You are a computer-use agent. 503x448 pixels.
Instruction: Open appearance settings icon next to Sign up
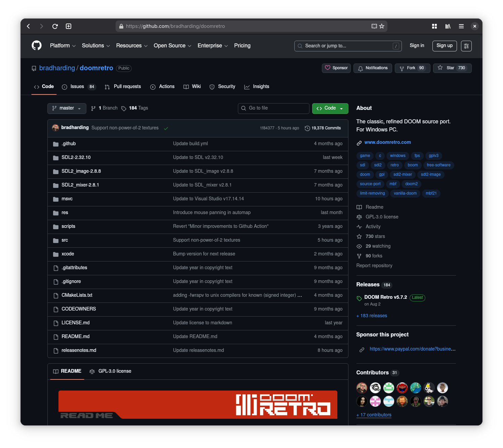point(466,46)
